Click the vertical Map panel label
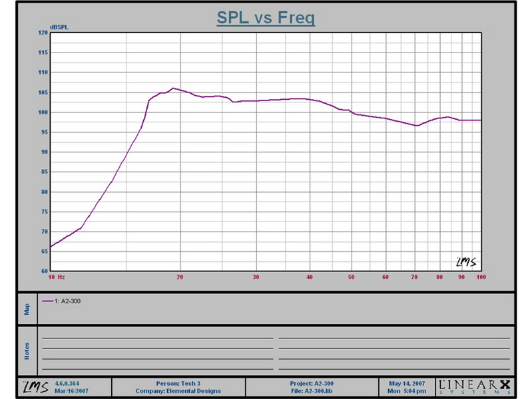Viewport: 532px width, 399px height. pos(27,309)
